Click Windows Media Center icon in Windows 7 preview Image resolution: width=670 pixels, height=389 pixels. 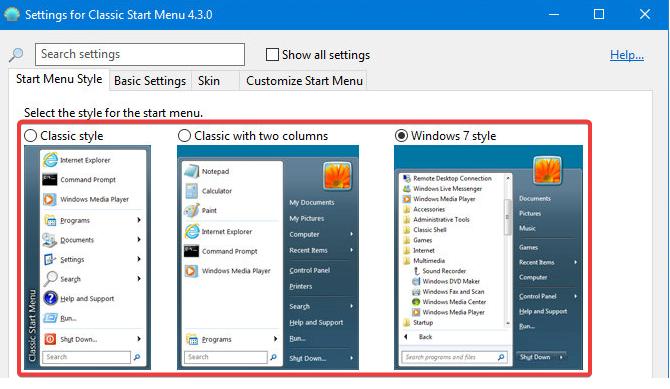tap(416, 301)
